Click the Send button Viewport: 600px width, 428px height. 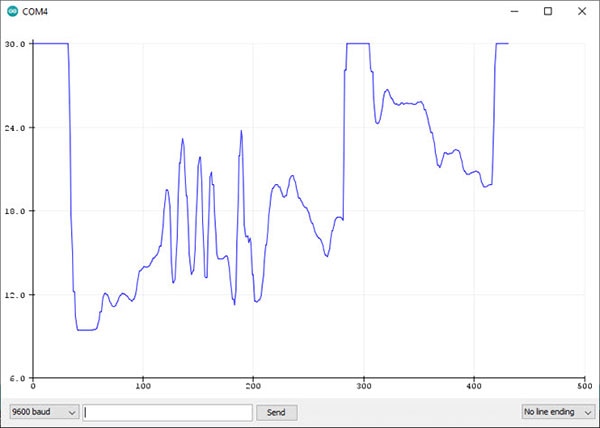click(x=276, y=412)
